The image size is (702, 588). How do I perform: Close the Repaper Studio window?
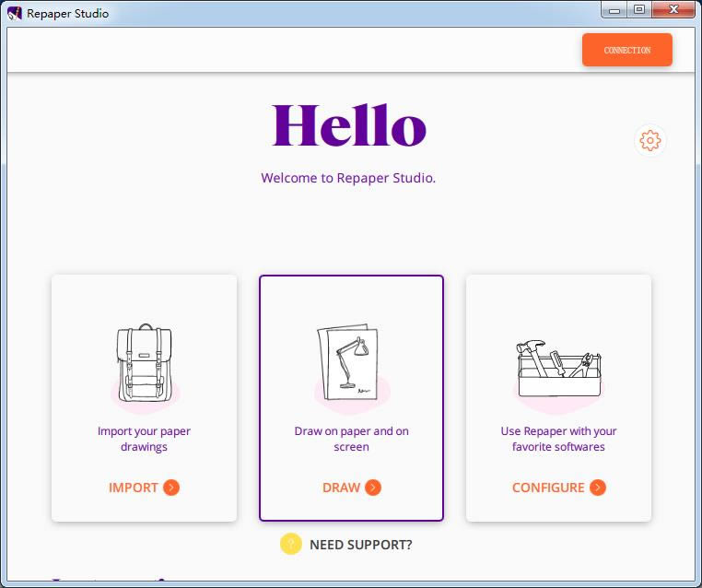point(673,10)
